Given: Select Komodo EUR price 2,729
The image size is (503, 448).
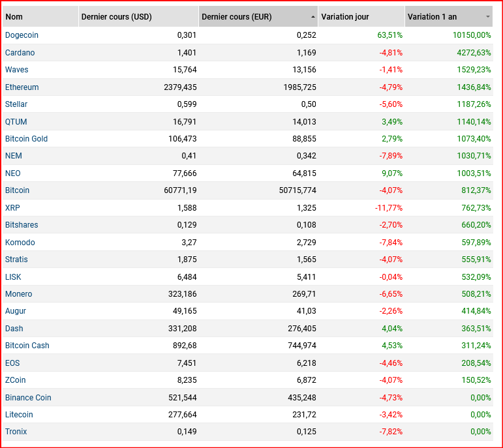Looking at the screenshot, I should 307,243.
